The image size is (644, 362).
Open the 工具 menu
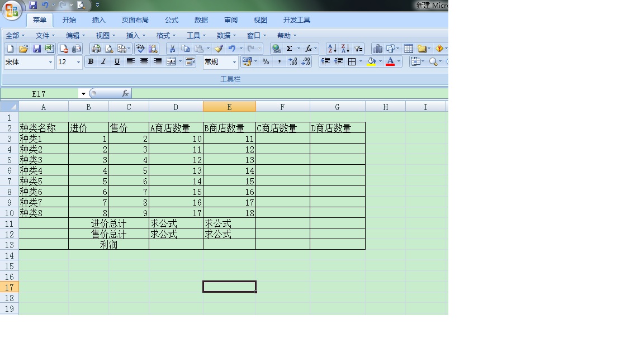click(x=196, y=36)
